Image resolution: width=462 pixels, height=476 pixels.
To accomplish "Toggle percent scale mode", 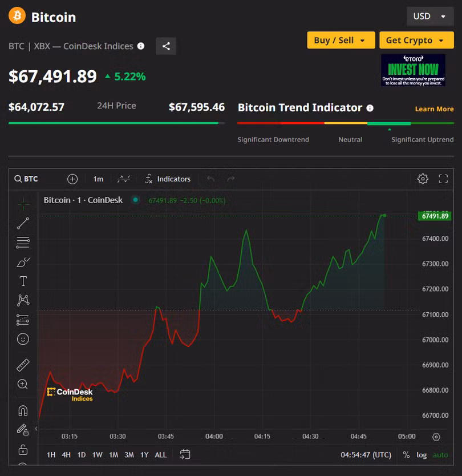I will tap(406, 455).
